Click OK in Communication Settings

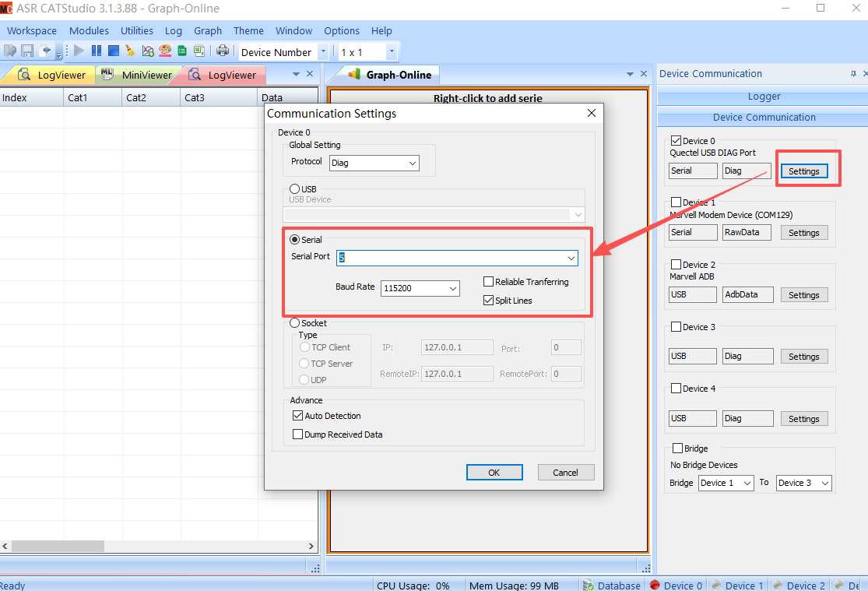[494, 473]
